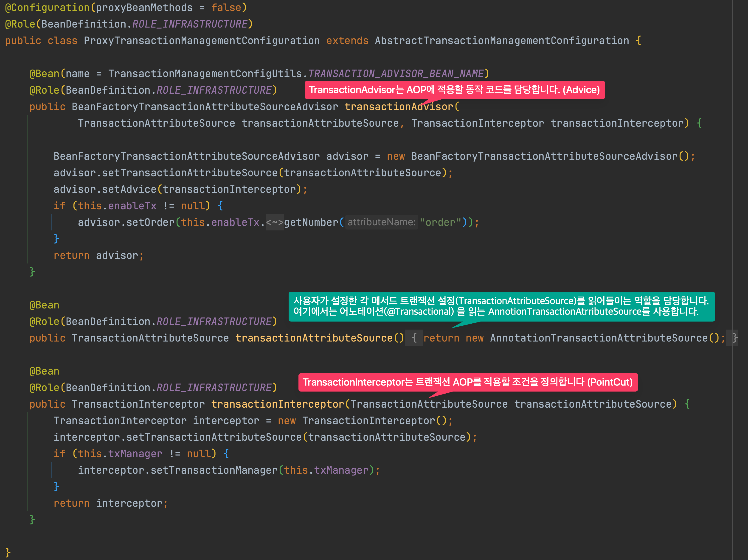This screenshot has width=748, height=560.
Task: Click the transactionAttributeSource method declaration name
Action: (314, 338)
